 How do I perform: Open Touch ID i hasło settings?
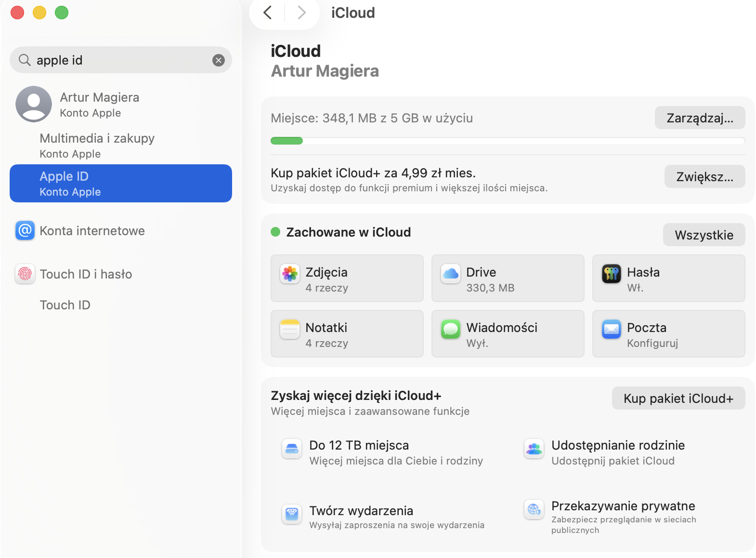(121, 274)
